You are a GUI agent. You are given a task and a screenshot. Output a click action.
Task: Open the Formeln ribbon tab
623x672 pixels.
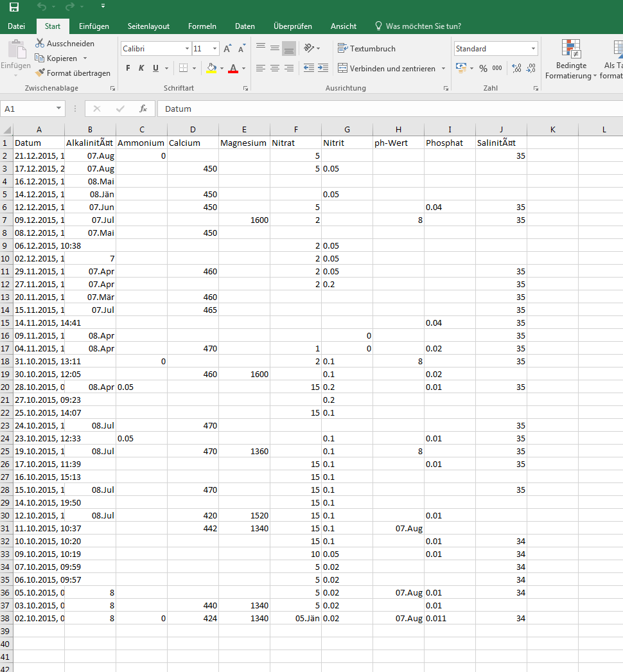tap(202, 26)
